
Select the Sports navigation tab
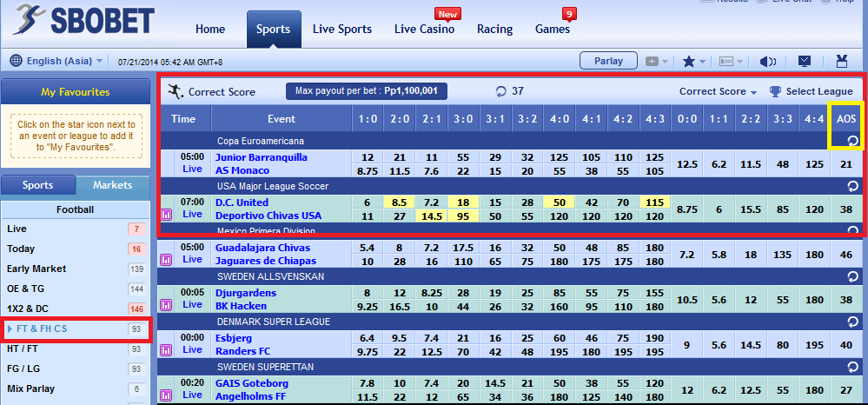[274, 30]
